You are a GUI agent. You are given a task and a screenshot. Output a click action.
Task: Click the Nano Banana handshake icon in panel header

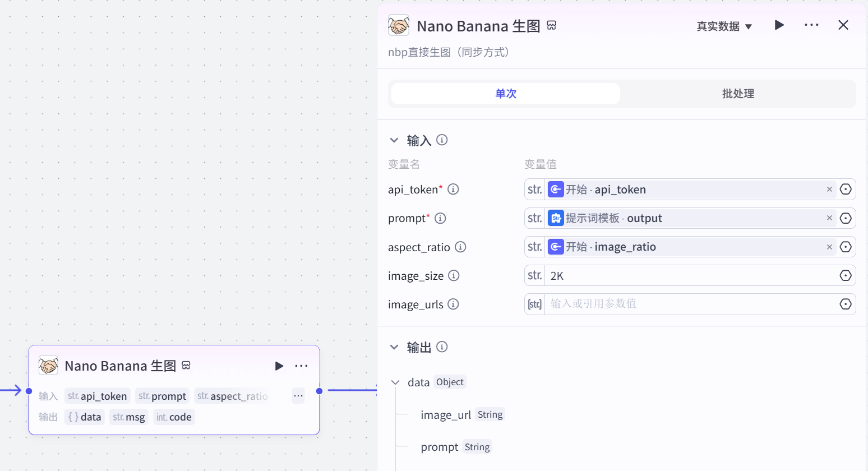click(x=399, y=26)
